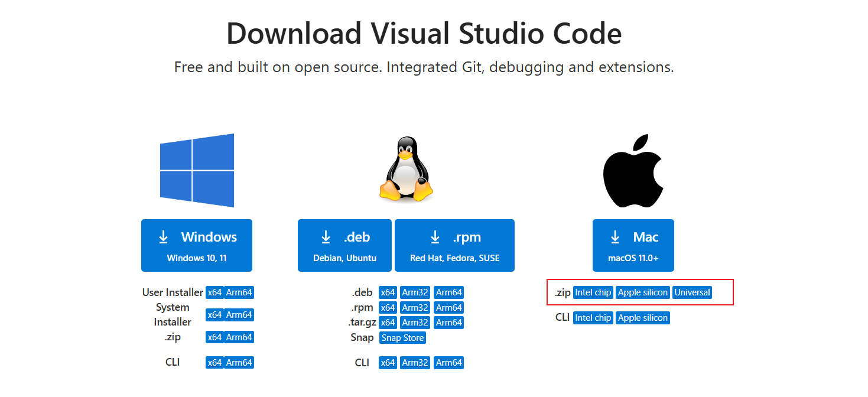Click the Mac 'CLI' label
Image resolution: width=868 pixels, height=397 pixels.
pyautogui.click(x=563, y=317)
